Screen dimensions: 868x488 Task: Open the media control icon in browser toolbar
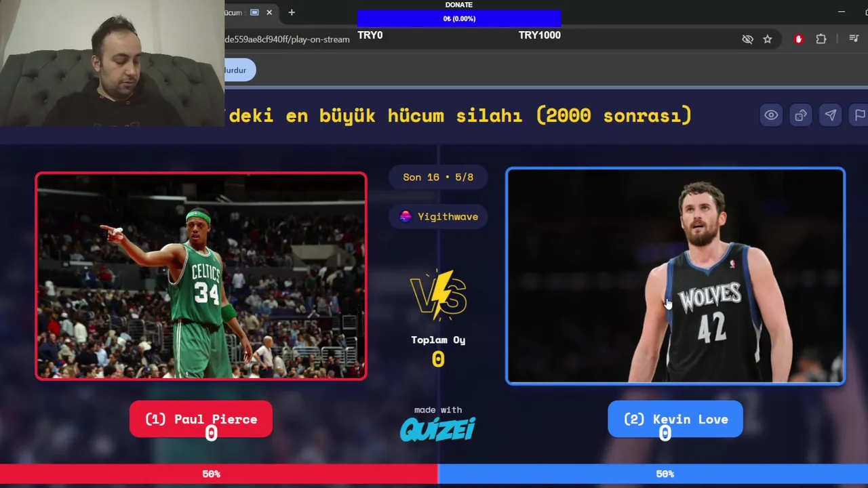point(854,39)
